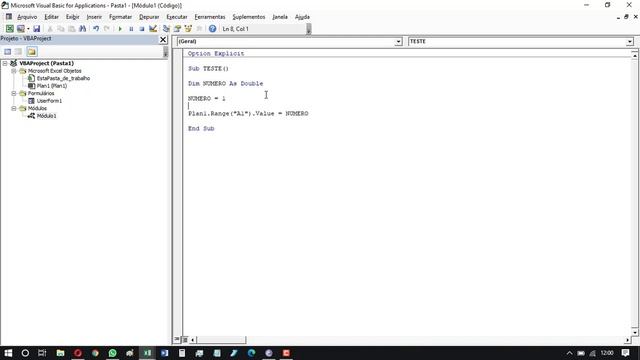Open the Arquivo menu
Screen dimensions: 640x360
coord(27,17)
